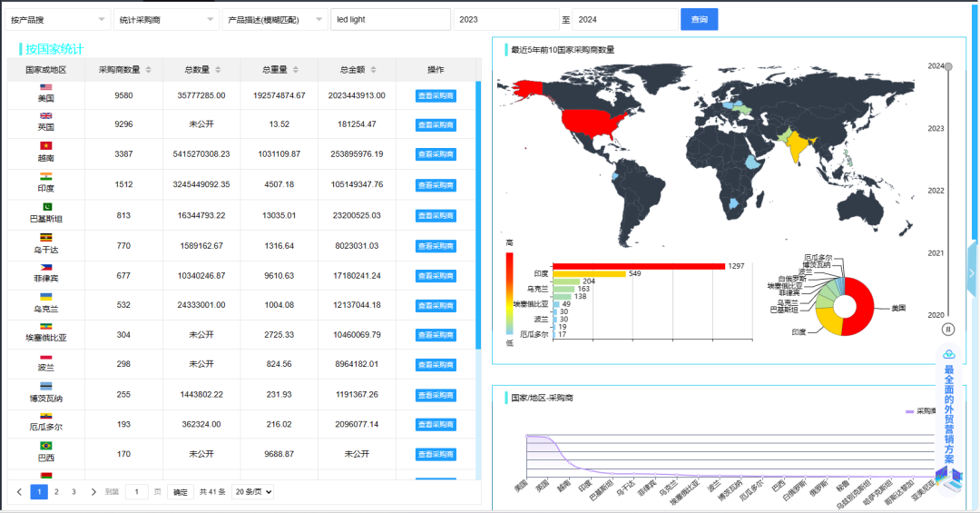Click the start year field showing 2023
Viewport: 980px width, 513px height.
coord(506,19)
